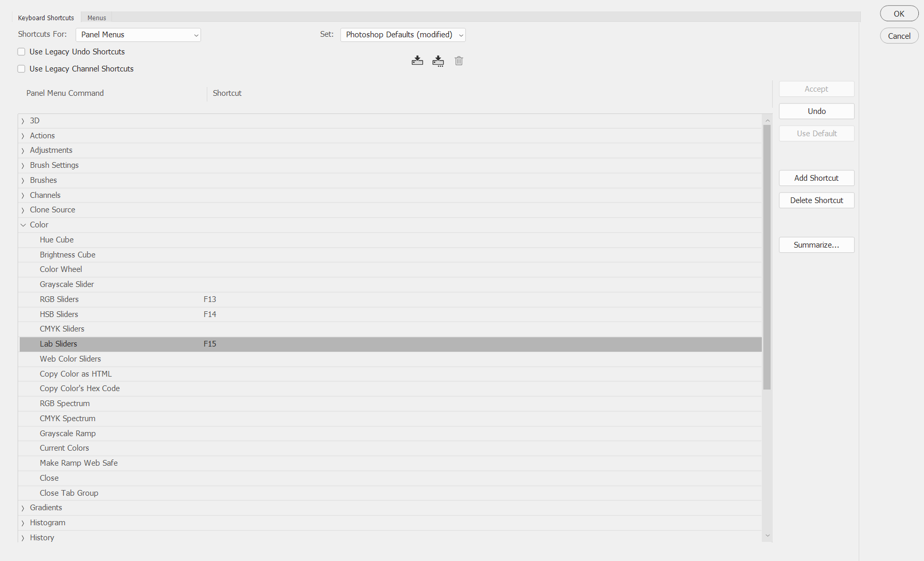Expand the 3D panel group
The height and width of the screenshot is (561, 924).
[x=23, y=121]
